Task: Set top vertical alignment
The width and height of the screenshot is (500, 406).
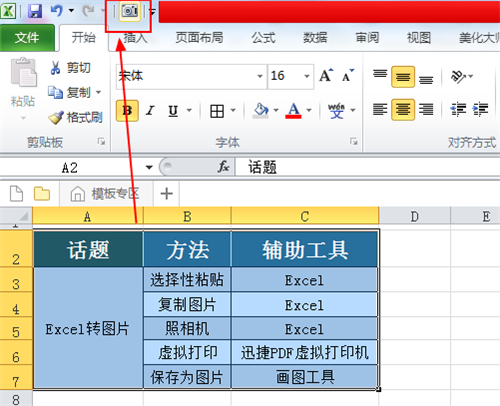Action: (x=380, y=75)
